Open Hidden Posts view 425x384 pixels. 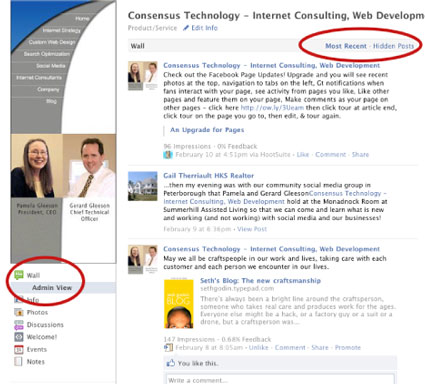tap(393, 46)
